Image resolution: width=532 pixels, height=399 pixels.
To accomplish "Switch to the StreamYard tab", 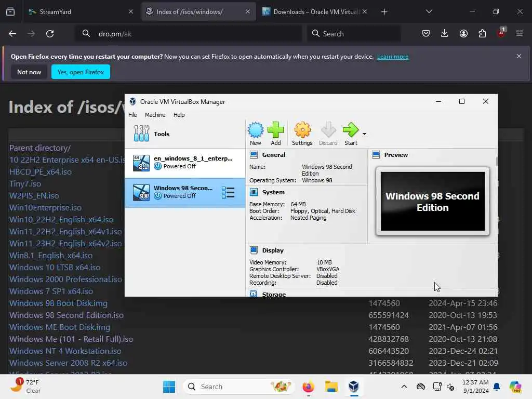I will point(81,12).
